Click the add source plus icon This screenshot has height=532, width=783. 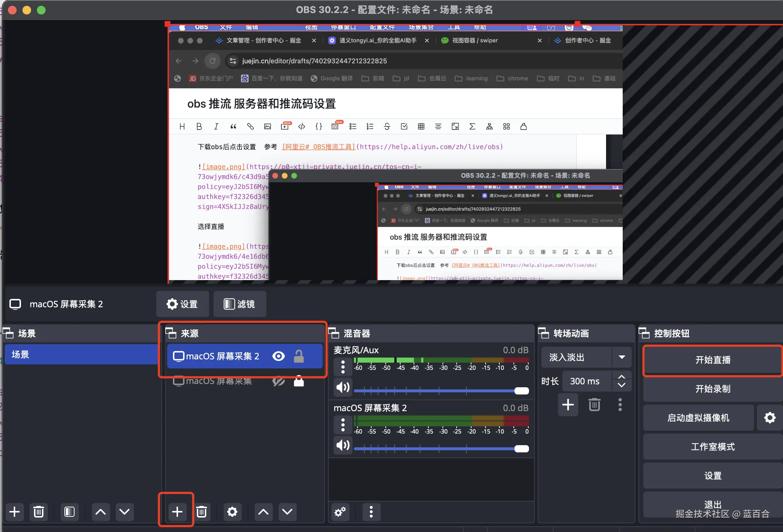[177, 512]
